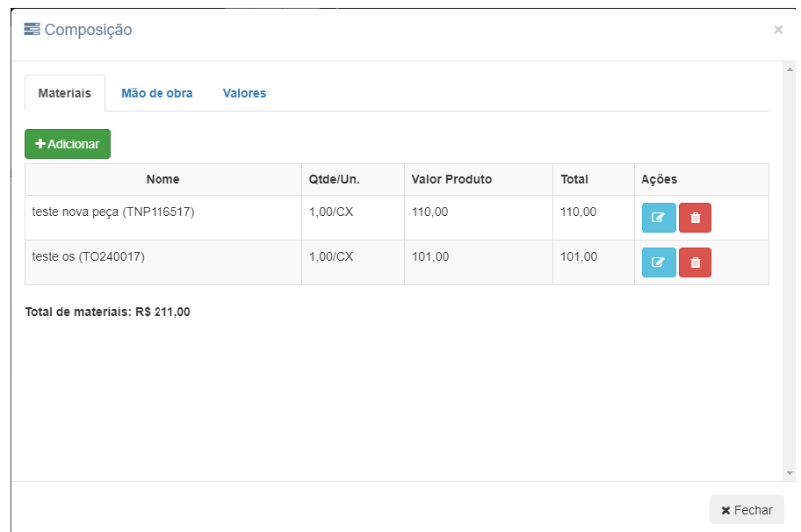Screen dimensions: 801x532
Task: Click the Fechar button
Action: click(747, 510)
